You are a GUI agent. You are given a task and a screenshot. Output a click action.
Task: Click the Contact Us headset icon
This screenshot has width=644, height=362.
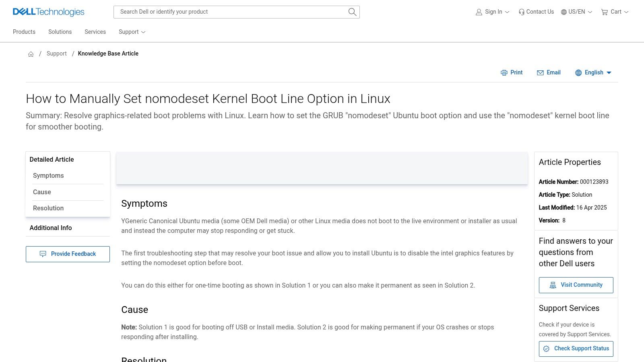(x=522, y=12)
